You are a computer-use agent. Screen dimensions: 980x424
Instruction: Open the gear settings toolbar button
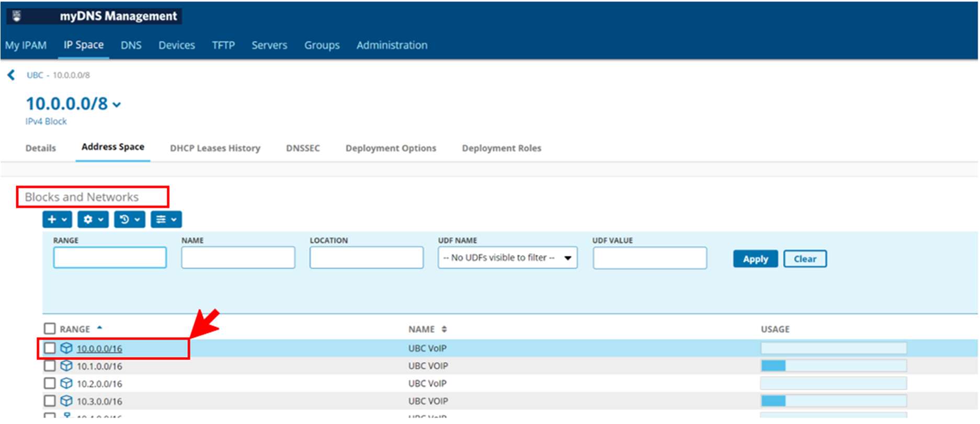[93, 220]
